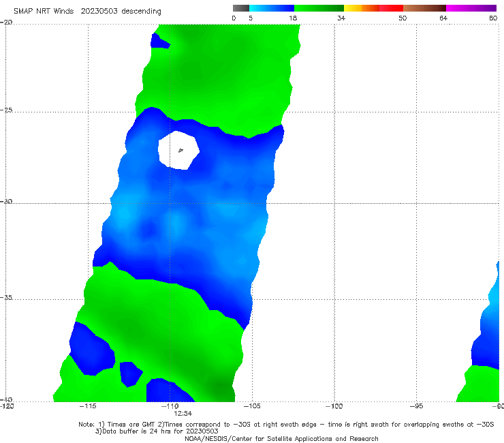Click the magenta-purple segment of the color bar
This screenshot has height=443, width=504.
(471, 8)
